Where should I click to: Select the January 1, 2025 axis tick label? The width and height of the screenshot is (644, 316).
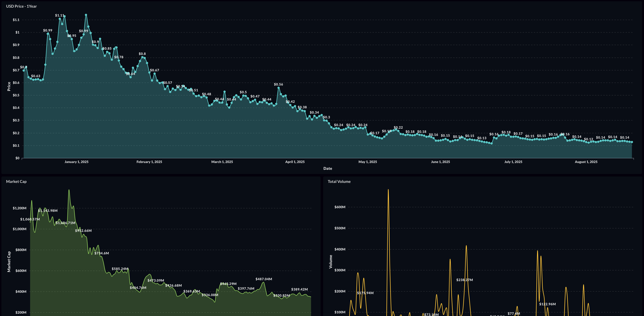[x=76, y=162]
